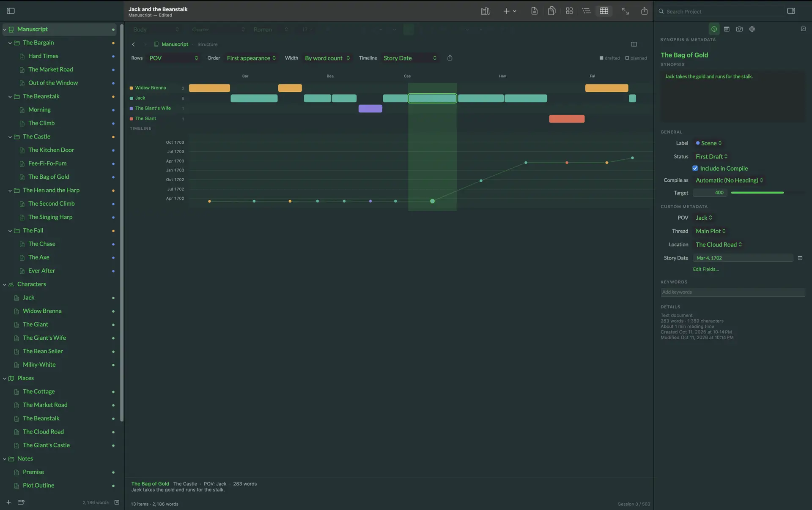
Task: Enter full screen composition mode icon
Action: [x=625, y=11]
